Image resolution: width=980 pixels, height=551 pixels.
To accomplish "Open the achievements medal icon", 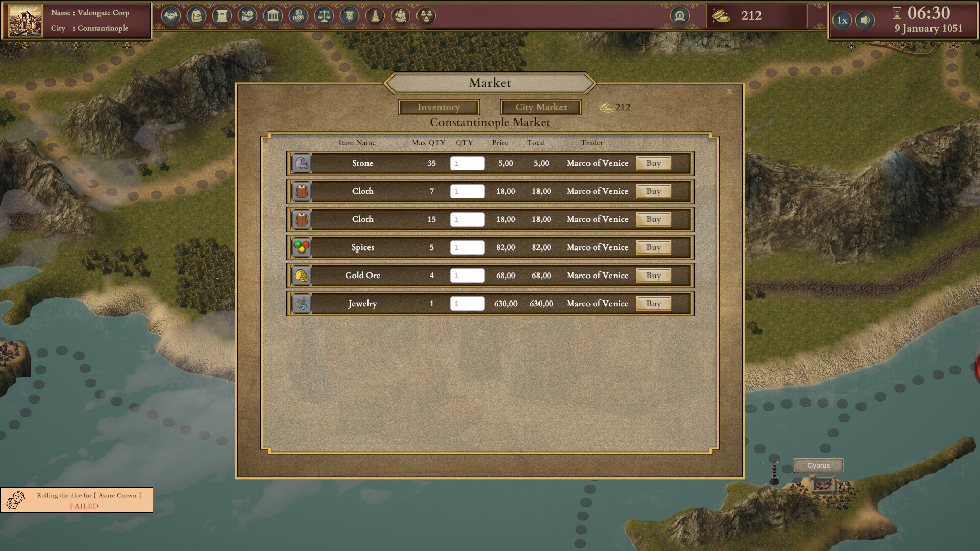I will (349, 16).
